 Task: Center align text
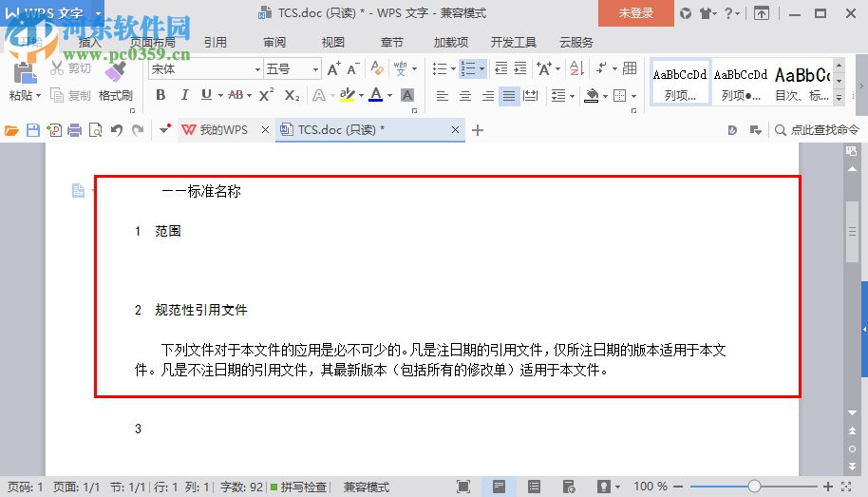click(465, 96)
